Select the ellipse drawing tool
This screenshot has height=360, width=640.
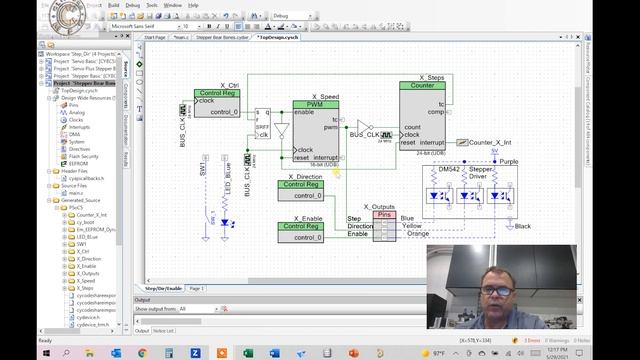140,82
